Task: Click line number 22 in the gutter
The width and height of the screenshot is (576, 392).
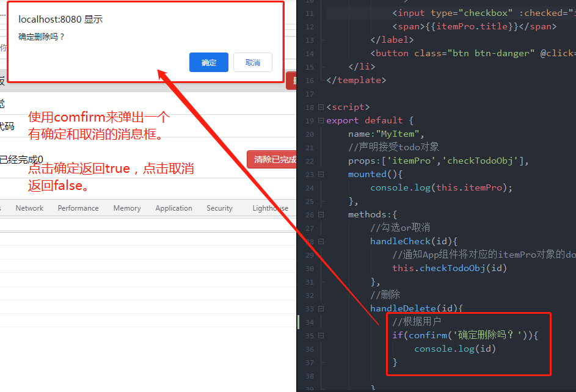Action: click(x=310, y=161)
